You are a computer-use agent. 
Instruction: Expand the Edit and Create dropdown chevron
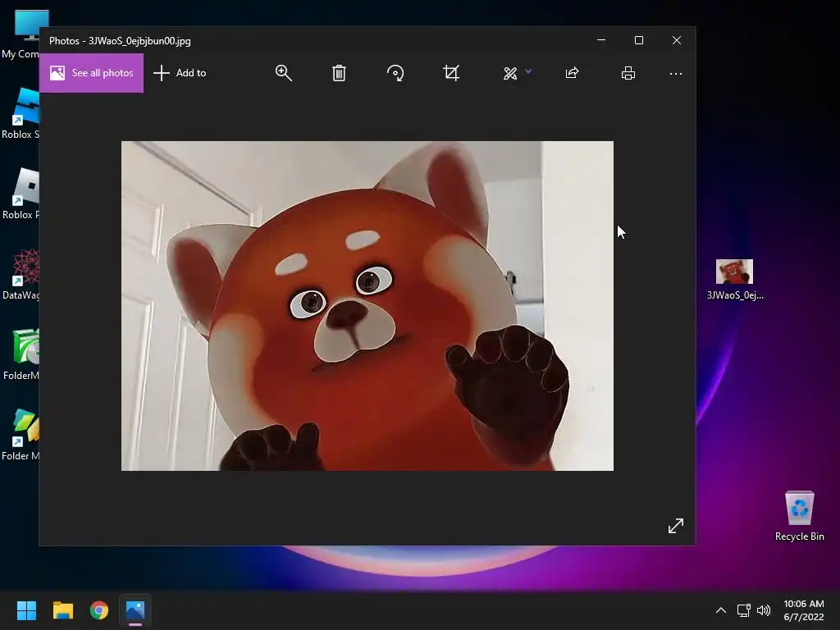pos(528,71)
